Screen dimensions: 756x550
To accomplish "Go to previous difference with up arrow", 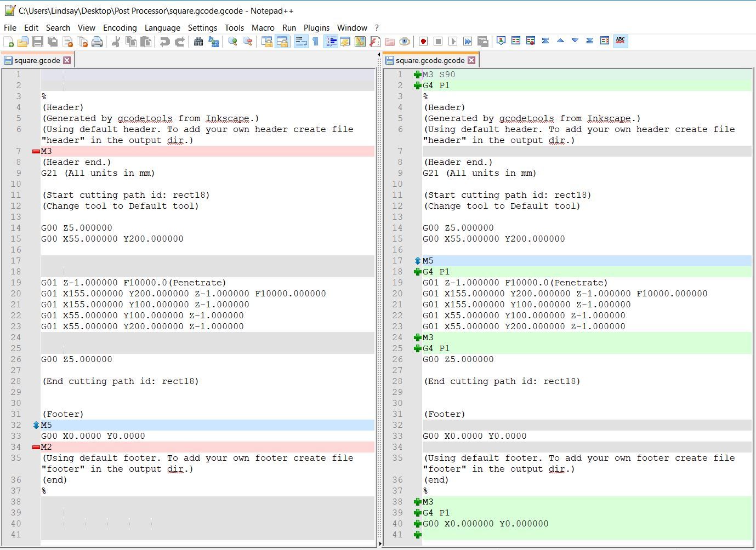I will pyautogui.click(x=560, y=41).
